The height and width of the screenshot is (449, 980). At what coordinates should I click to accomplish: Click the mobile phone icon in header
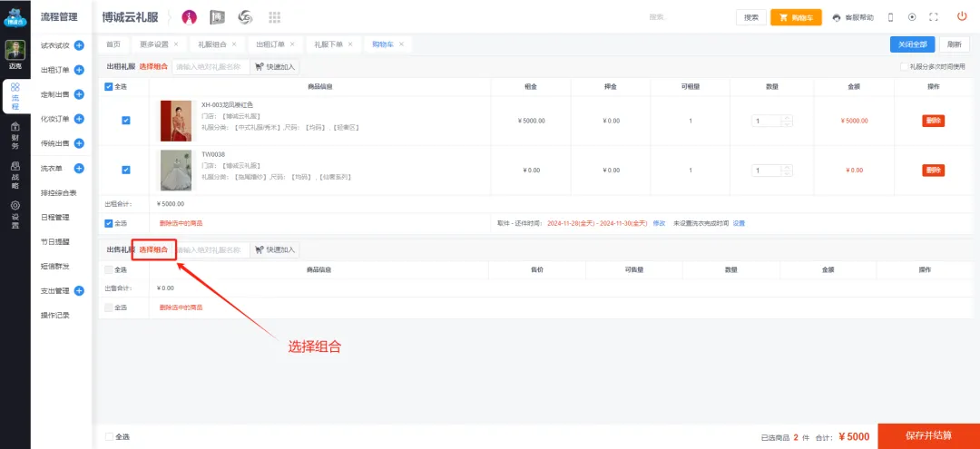(x=890, y=17)
